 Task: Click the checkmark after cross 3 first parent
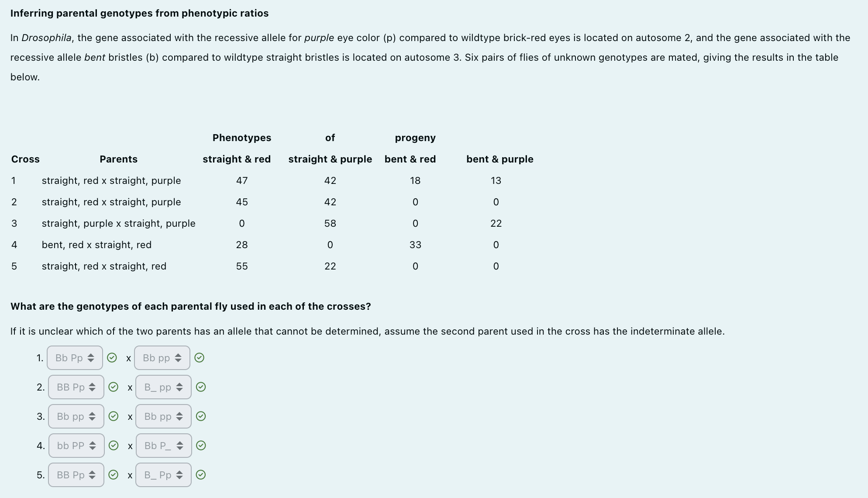113,416
